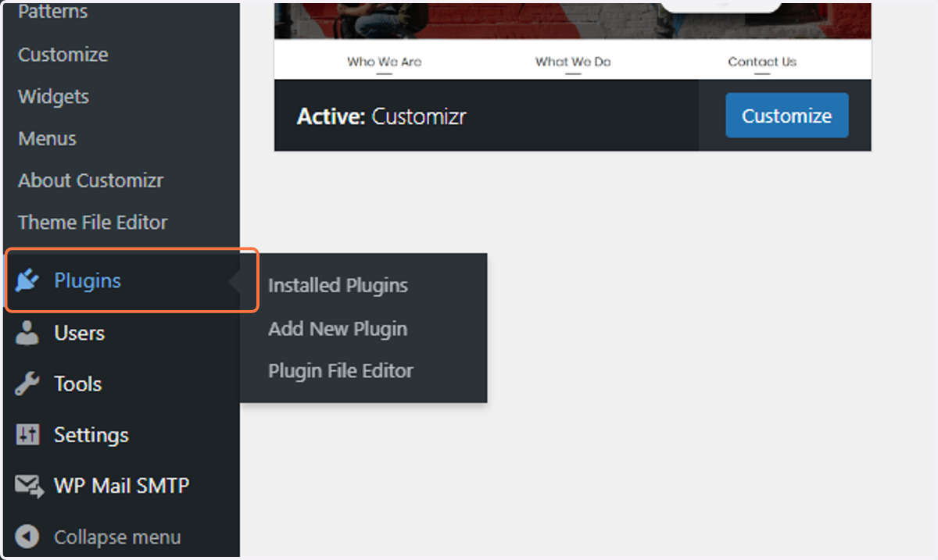This screenshot has height=560, width=938.
Task: Click the Settings sliders icon
Action: [x=27, y=435]
